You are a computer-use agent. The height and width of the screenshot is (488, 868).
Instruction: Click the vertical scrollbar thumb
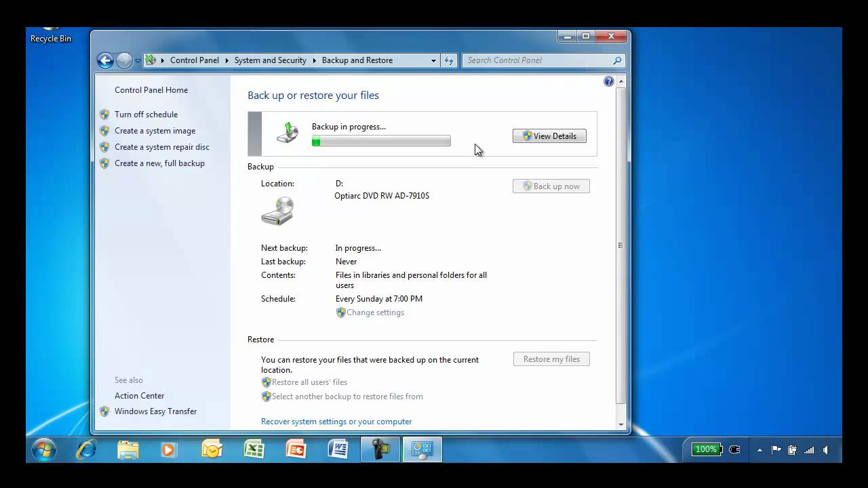point(620,245)
